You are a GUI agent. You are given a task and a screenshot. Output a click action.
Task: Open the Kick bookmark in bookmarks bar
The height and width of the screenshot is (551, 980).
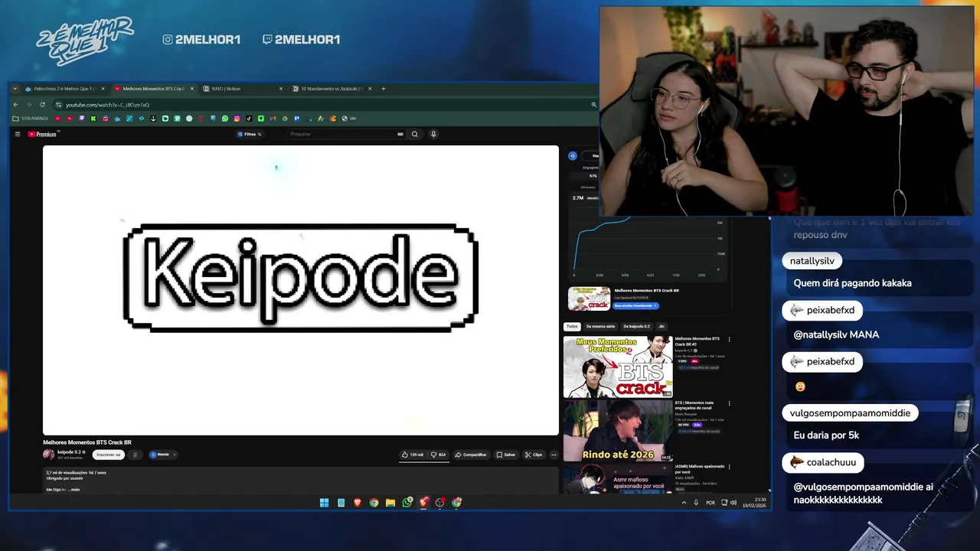click(x=93, y=119)
